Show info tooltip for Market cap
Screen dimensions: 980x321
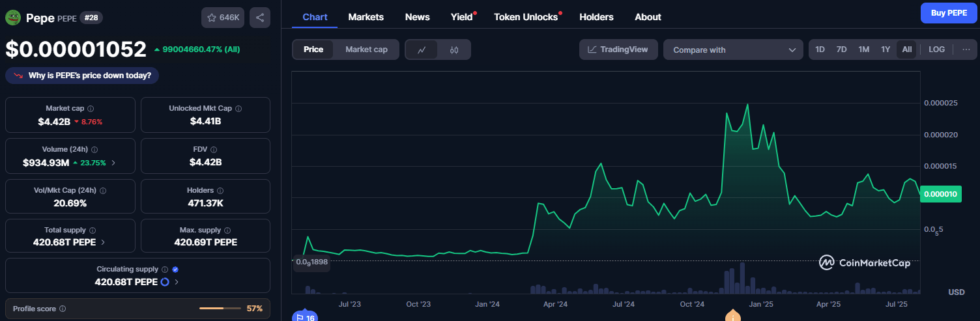[91, 109]
